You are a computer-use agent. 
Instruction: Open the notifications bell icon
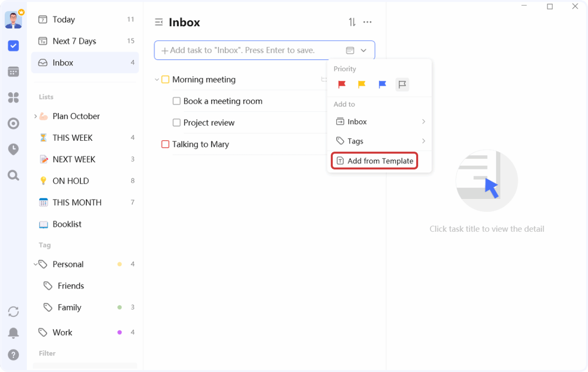pos(13,333)
